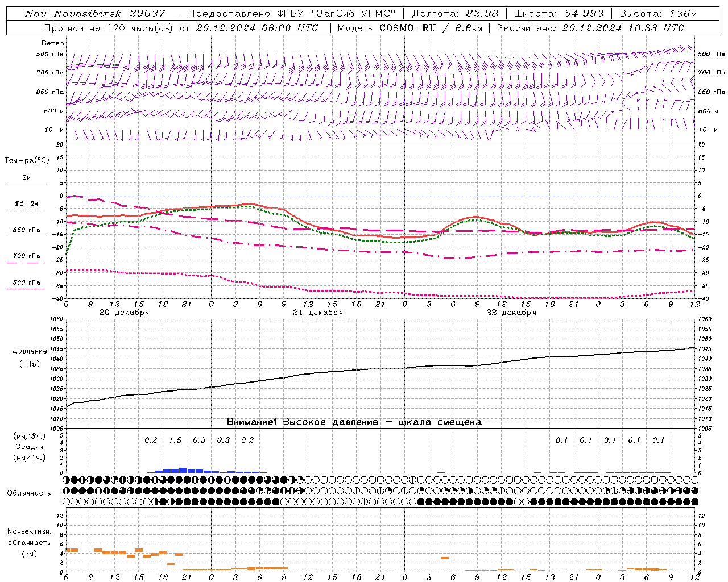Click the "Ветер" wind panel label
Screen dimensions: 728x582
coord(53,43)
